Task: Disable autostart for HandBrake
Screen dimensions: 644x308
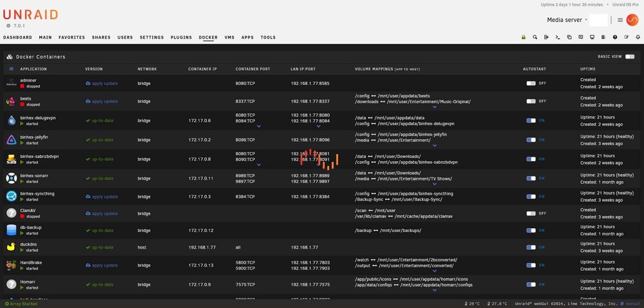Action: pyautogui.click(x=531, y=265)
